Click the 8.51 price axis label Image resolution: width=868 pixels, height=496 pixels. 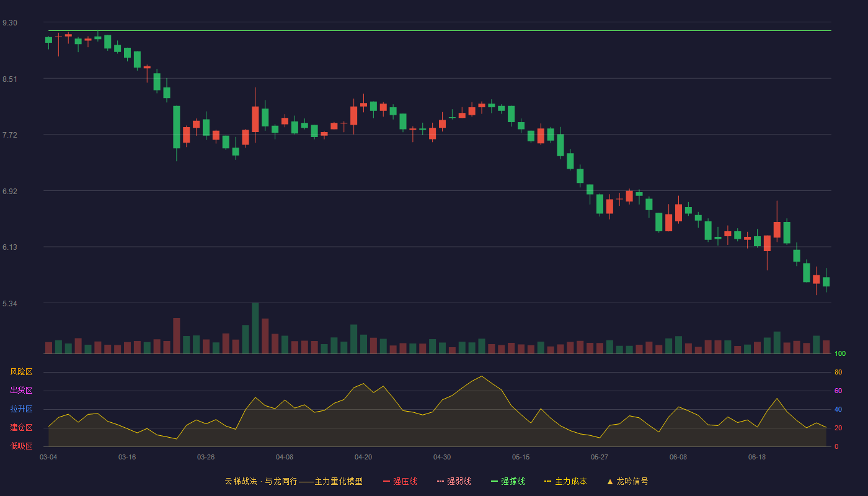[x=10, y=79]
